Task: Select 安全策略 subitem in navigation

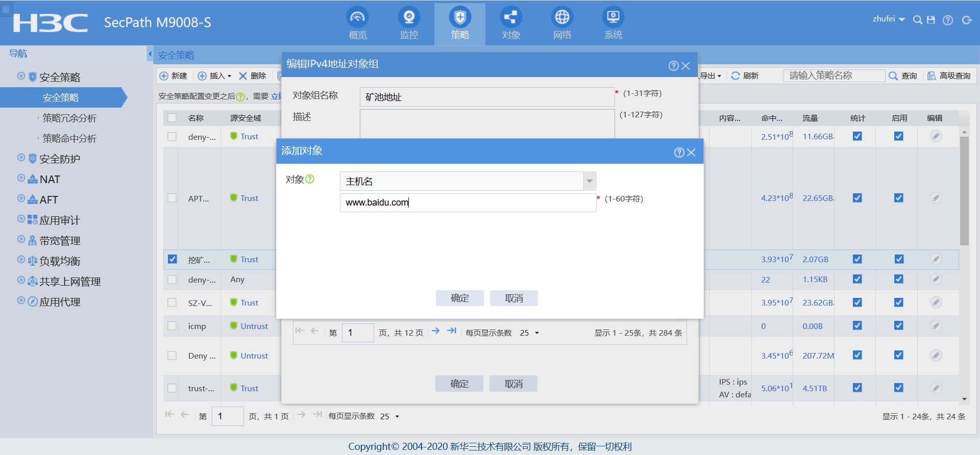Action: click(61, 97)
